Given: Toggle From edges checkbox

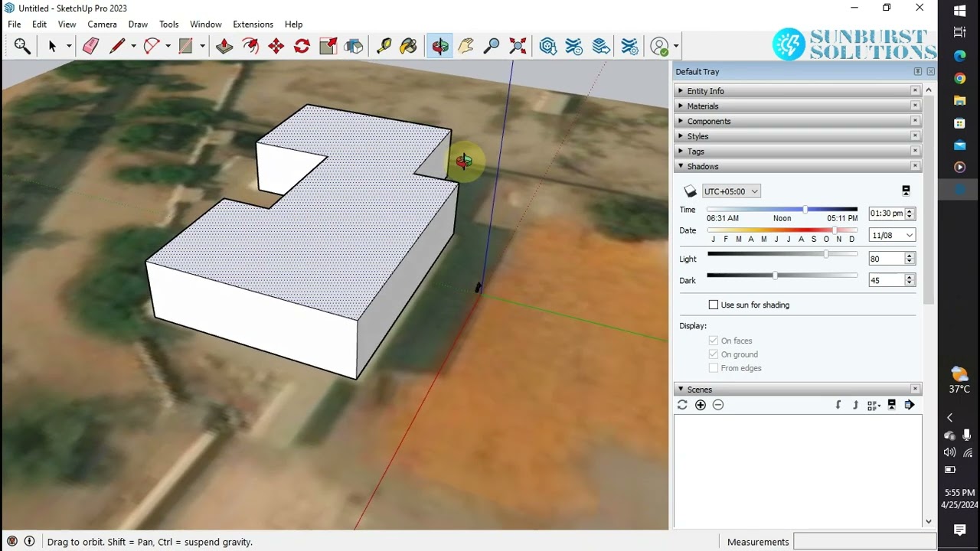Looking at the screenshot, I should tap(714, 368).
